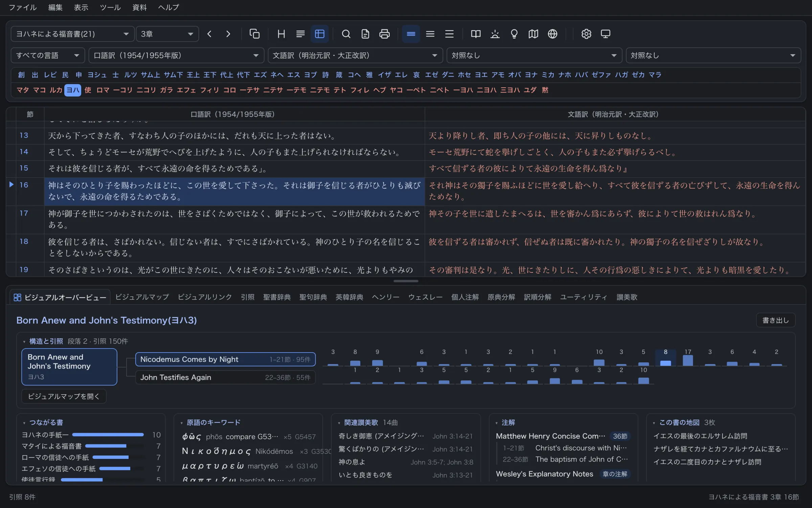Toggle the table parallel view button

point(319,34)
